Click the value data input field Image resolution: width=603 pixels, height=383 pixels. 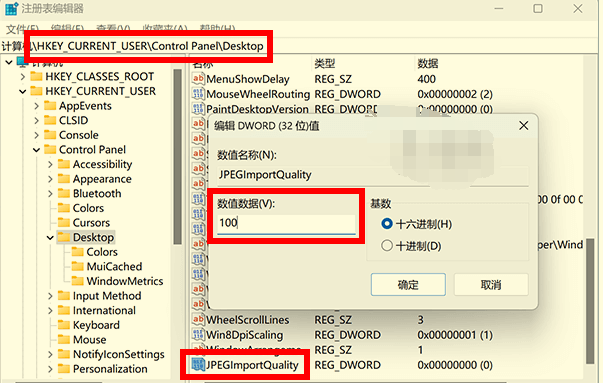click(x=286, y=223)
